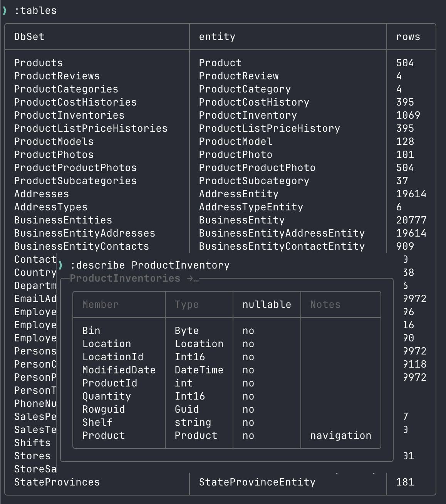This screenshot has height=504, width=446.
Task: Click the Stores DbSet entry
Action: (x=32, y=456)
